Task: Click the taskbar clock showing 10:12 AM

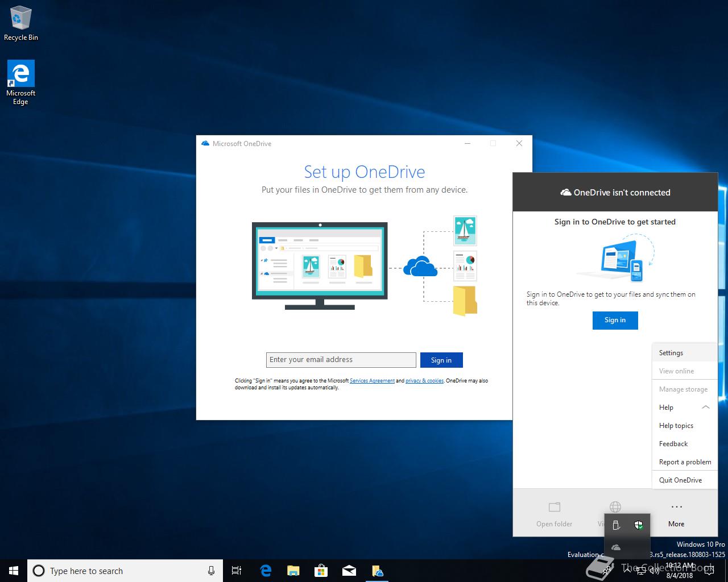Action: [x=680, y=571]
